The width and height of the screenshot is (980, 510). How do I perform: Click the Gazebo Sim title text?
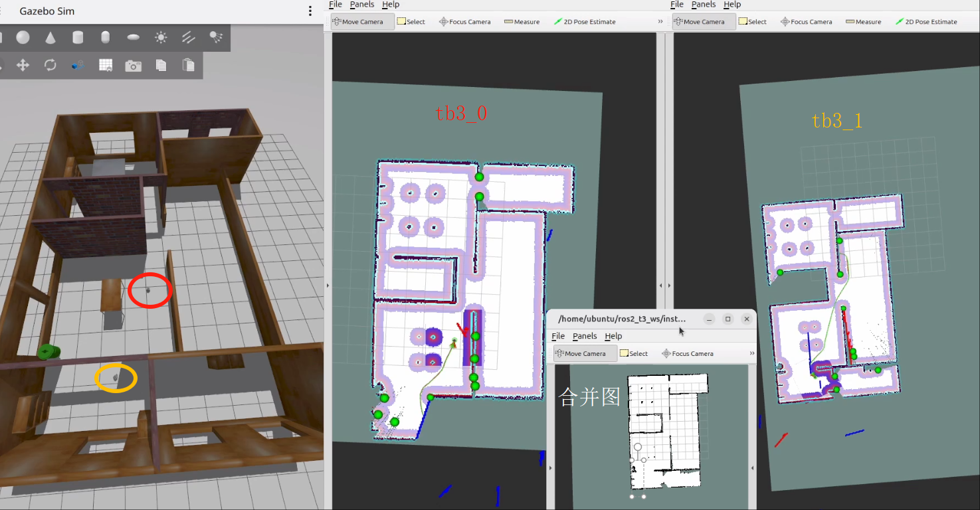click(47, 11)
